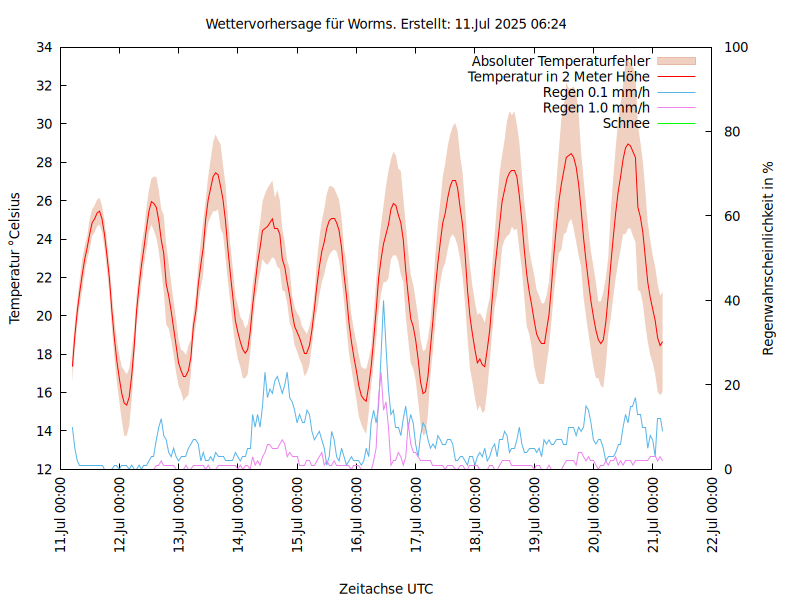Click the 'Absoluter Temperaturfehler' legend label
800x600 pixels.
(560, 61)
